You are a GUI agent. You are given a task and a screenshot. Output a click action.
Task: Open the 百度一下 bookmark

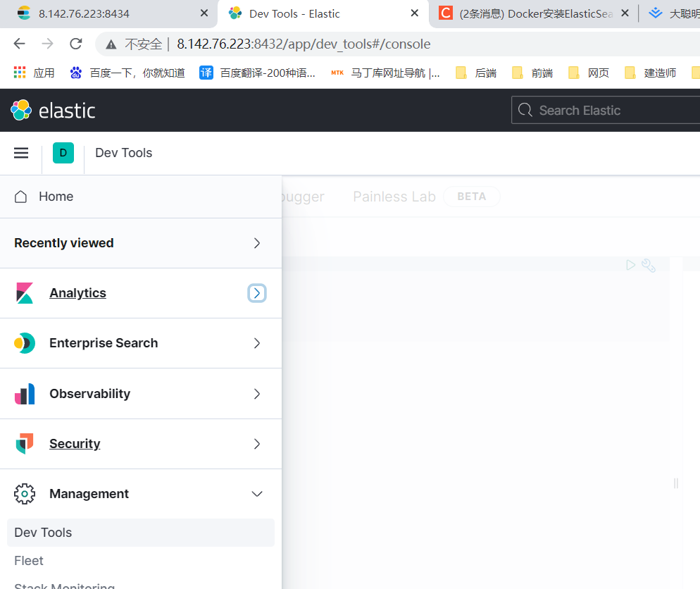[127, 73]
